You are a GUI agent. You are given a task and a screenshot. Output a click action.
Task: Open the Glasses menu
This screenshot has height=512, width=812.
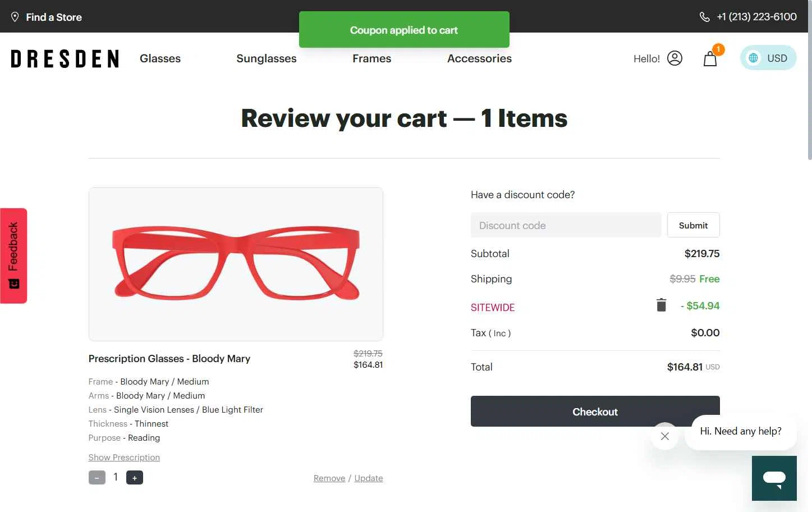(x=160, y=58)
